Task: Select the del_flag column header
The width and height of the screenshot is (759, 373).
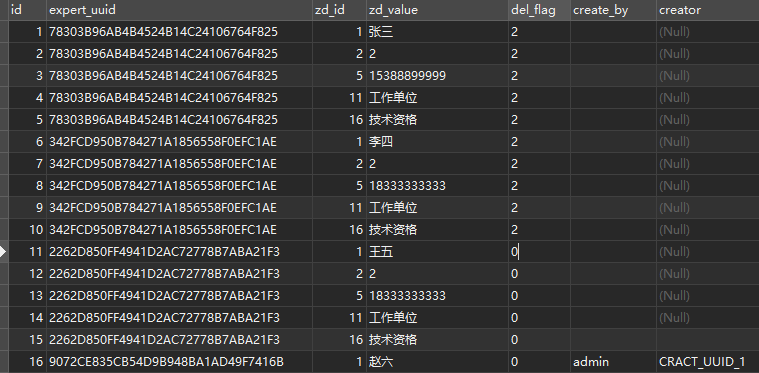Action: pos(539,10)
